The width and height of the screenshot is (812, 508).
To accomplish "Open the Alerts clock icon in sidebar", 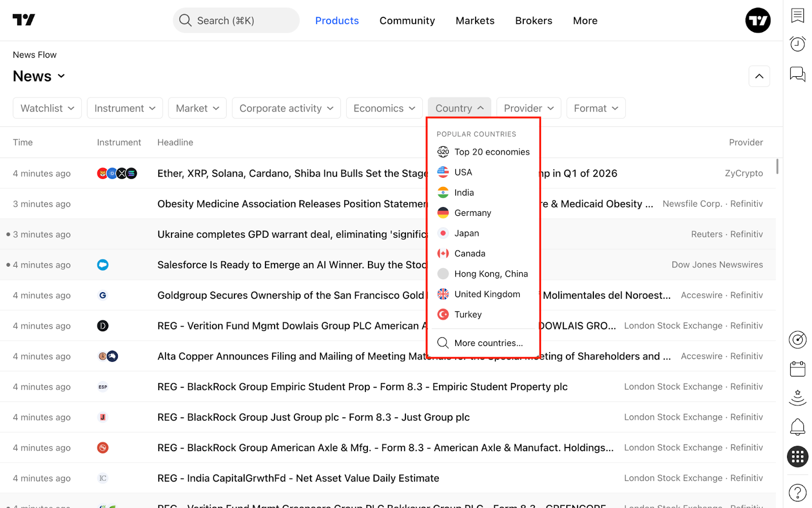I will click(x=798, y=44).
